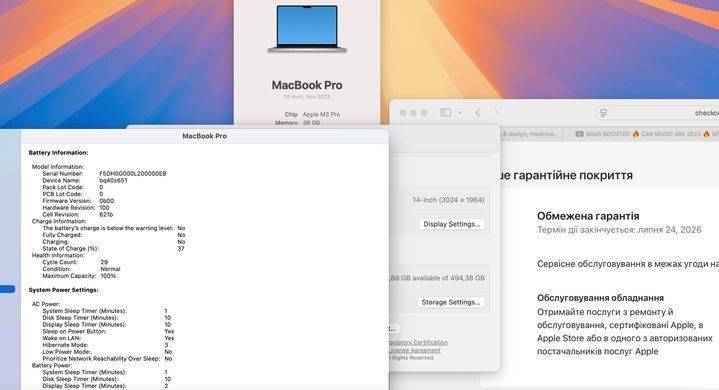719x390 pixels.
Task: Click Prioritize Network Reachability Over Sleep row
Action: (107, 358)
